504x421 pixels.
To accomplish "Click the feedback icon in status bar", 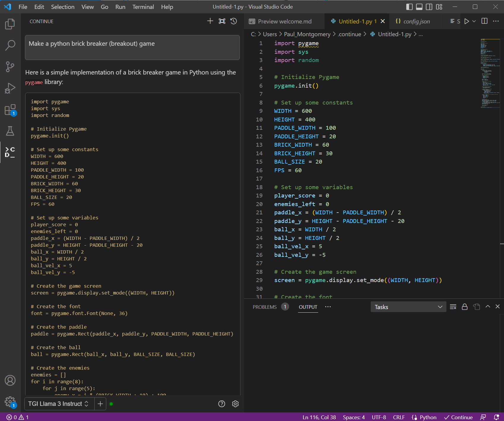I will (483, 417).
